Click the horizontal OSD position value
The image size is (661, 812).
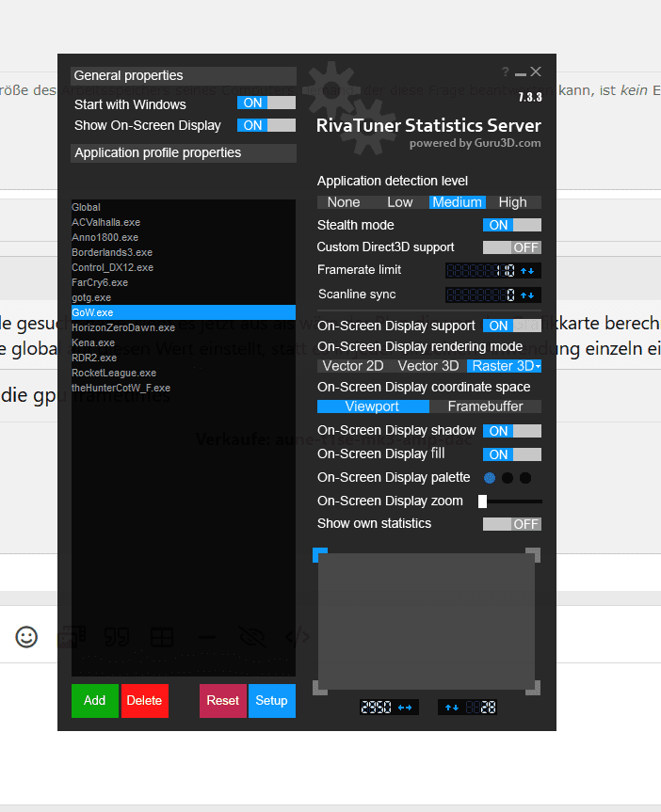click(377, 708)
